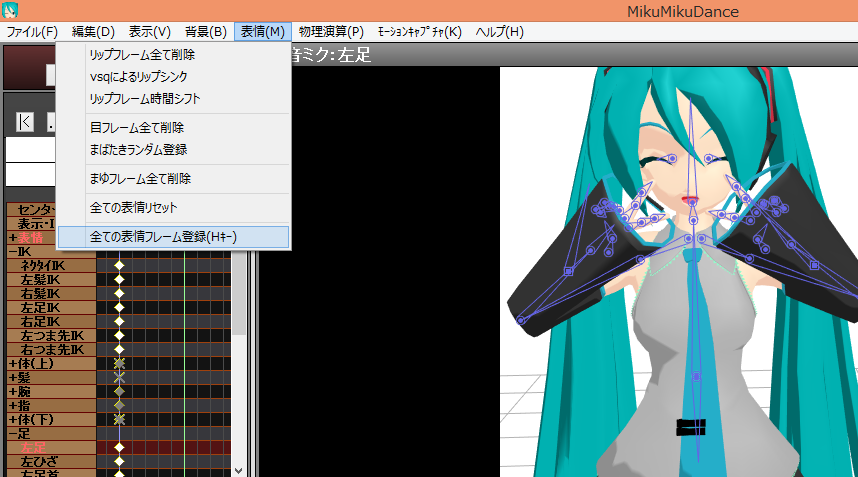Choose リップフレーム全て削除 menu entry
Viewport: 858px width, 477px height.
(x=173, y=55)
